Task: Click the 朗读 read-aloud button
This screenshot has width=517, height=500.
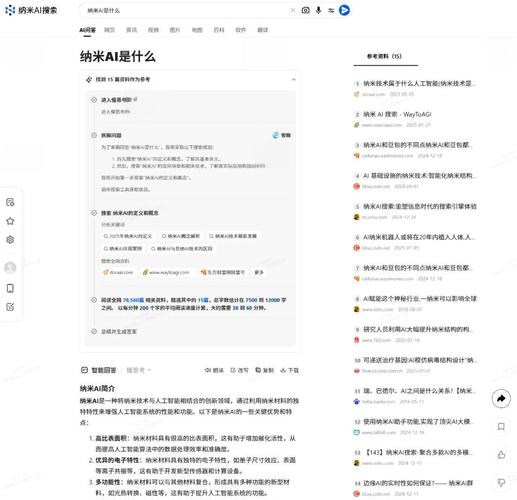Action: tap(214, 370)
